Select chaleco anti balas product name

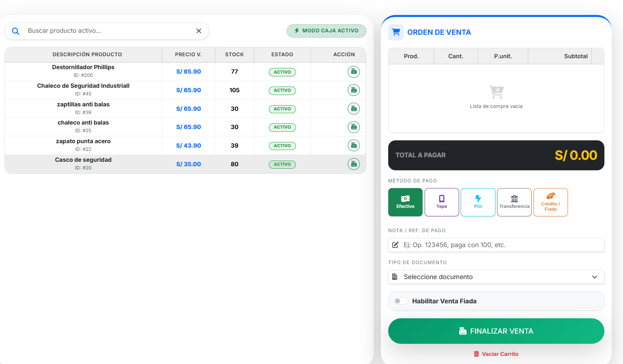click(x=83, y=123)
